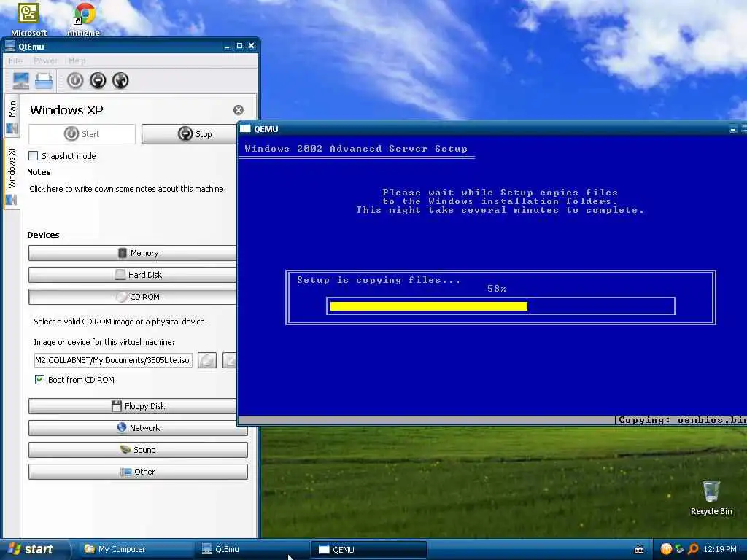Screen dimensions: 747x560
Task: Click the QtEmu title bar icon
Action: (10, 46)
